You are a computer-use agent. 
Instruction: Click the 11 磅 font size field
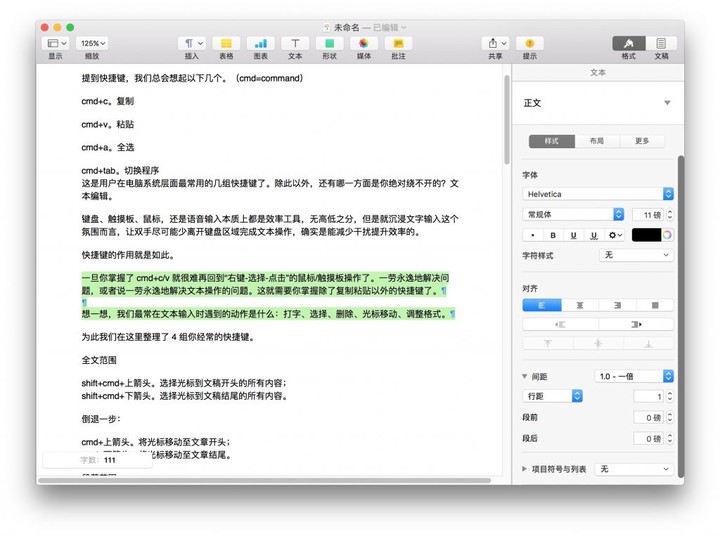(647, 214)
